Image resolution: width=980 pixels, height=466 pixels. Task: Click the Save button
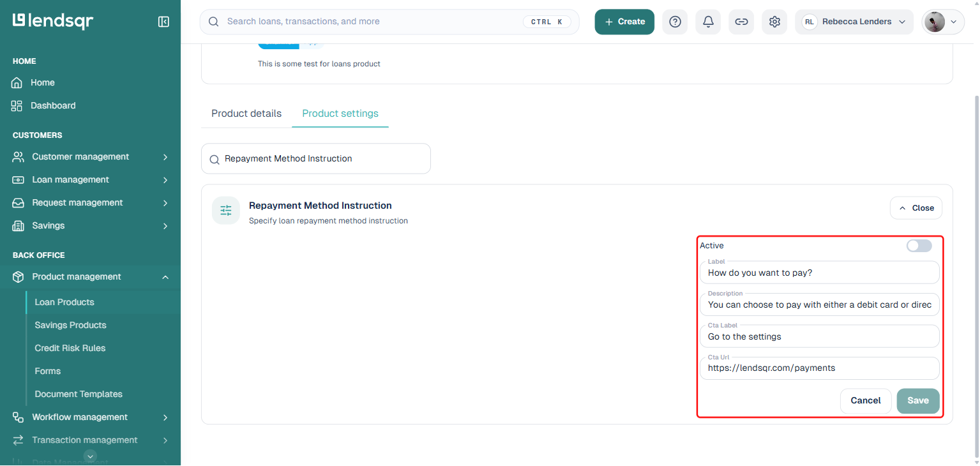[x=918, y=401]
